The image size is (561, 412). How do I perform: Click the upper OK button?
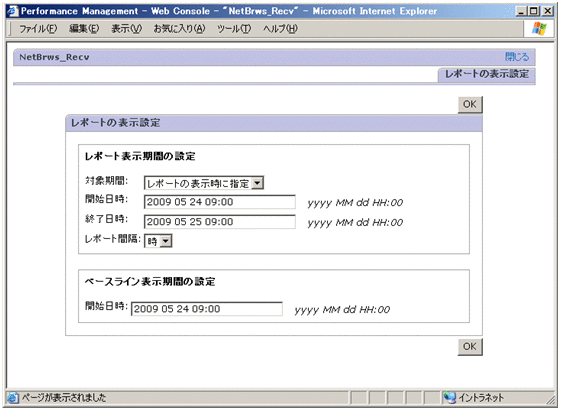click(x=470, y=104)
